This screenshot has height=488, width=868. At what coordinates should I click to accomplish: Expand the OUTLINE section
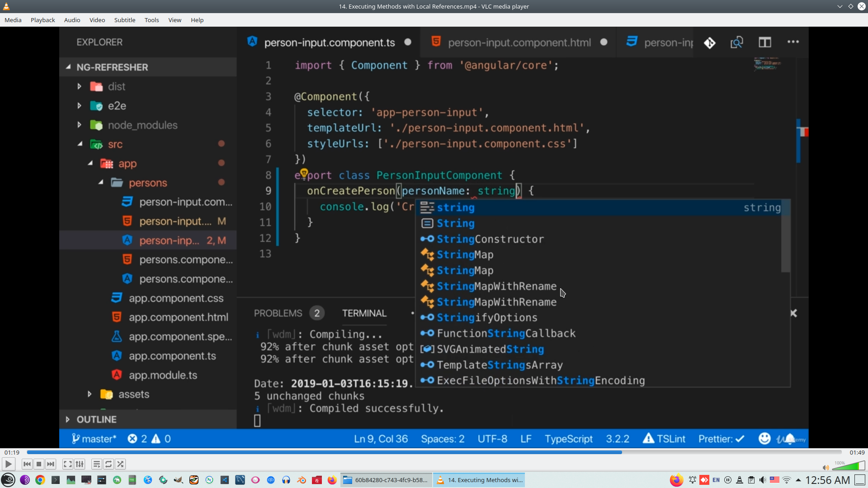coord(67,419)
